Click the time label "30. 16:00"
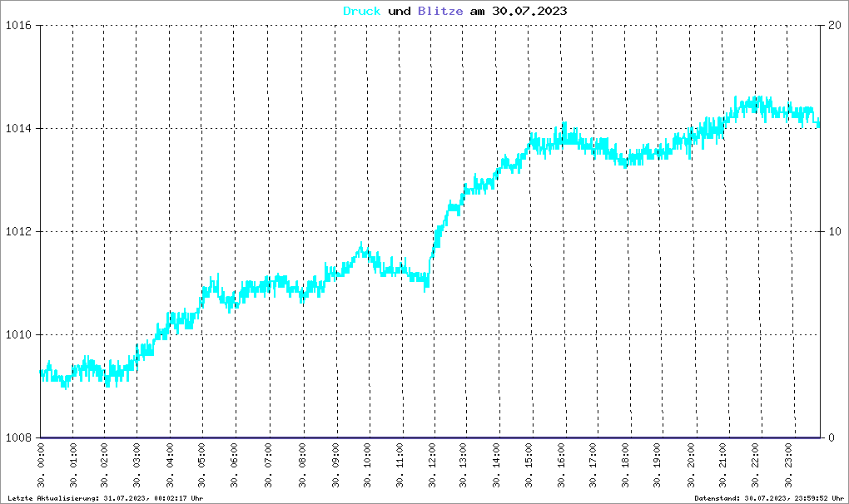The width and height of the screenshot is (849, 504). pos(561,465)
